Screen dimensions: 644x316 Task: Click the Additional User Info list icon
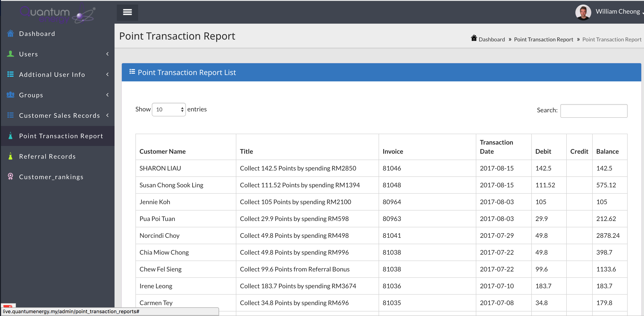point(10,74)
